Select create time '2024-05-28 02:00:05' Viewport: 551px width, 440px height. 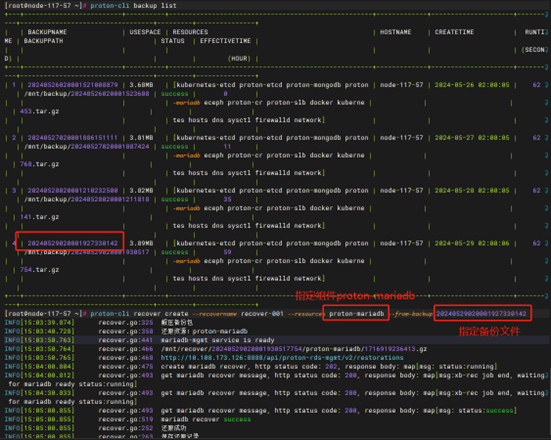click(472, 190)
